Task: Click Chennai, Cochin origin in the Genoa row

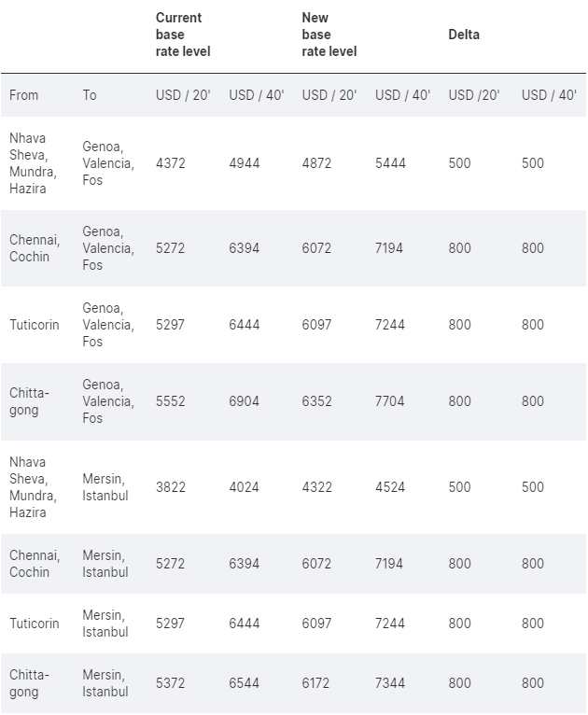Action: coord(35,248)
